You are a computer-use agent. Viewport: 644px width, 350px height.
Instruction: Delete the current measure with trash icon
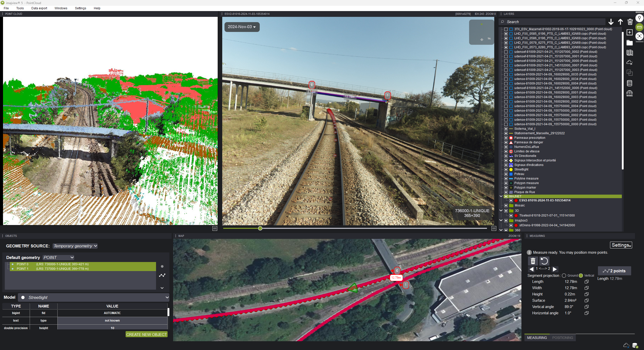533,261
